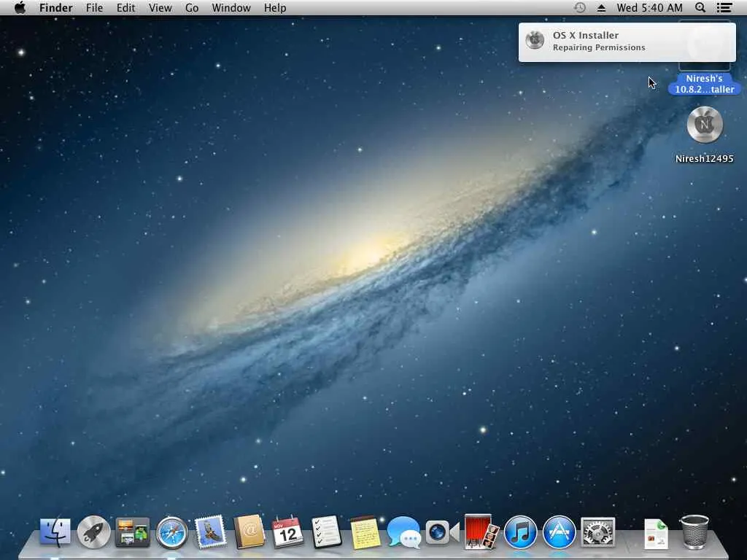Screen dimensions: 747x560
Task: Open Contacts address book icon
Action: point(249,532)
